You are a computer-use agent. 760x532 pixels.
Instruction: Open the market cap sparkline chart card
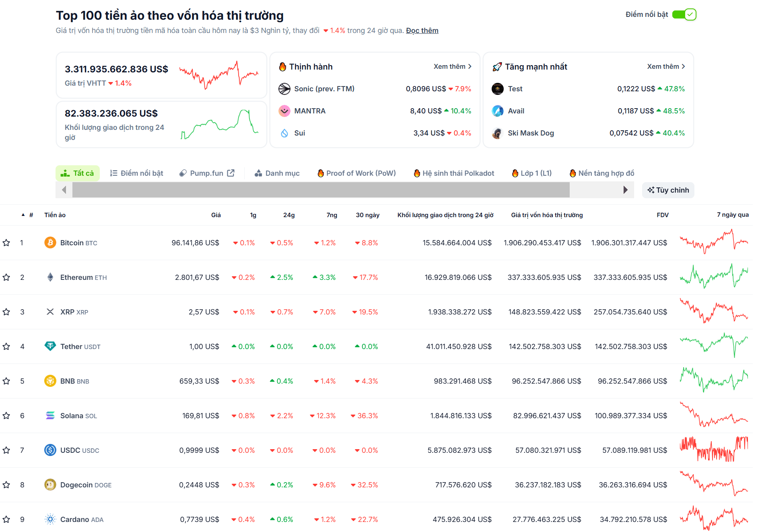pos(161,75)
